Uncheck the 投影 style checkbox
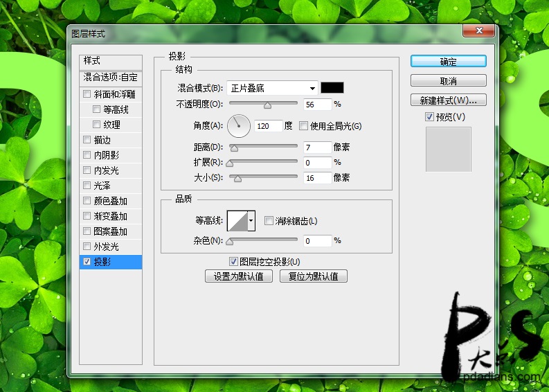 [87, 262]
